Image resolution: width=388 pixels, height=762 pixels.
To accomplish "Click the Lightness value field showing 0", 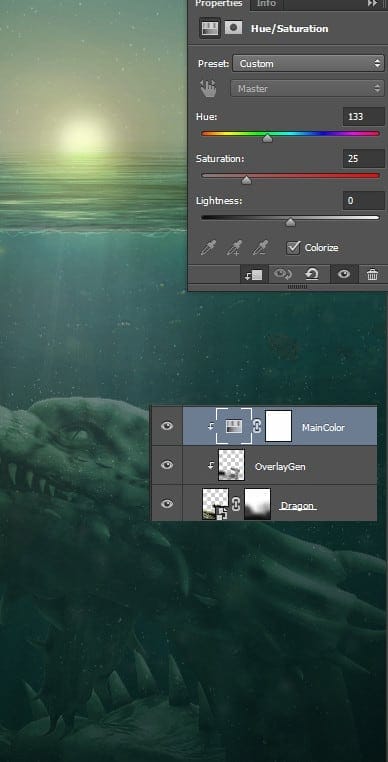I will [x=363, y=201].
